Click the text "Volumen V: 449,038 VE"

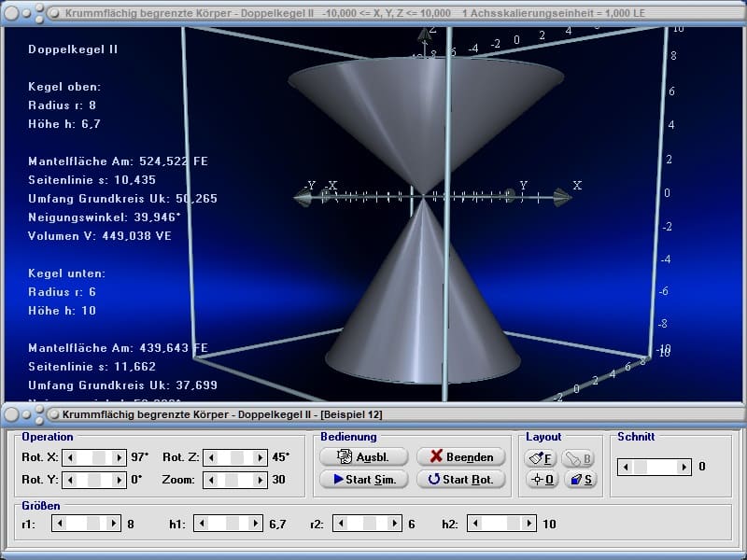click(x=100, y=236)
